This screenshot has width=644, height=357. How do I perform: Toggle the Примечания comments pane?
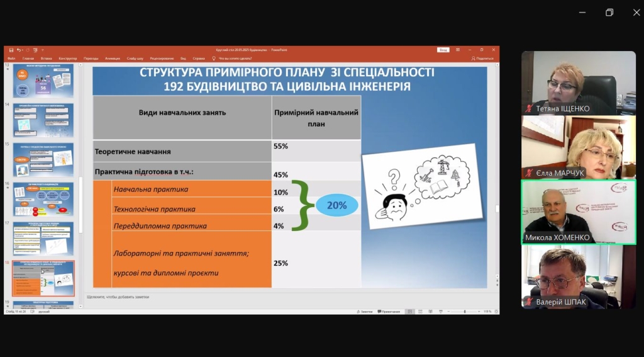tap(389, 312)
